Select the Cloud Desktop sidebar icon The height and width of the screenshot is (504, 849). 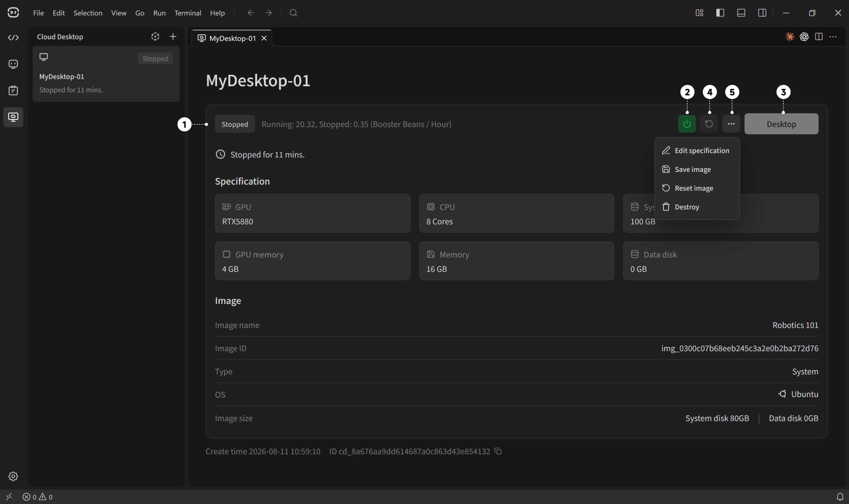coord(13,117)
